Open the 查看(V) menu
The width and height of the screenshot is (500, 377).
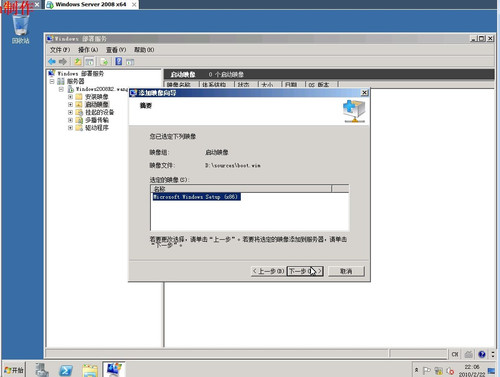pos(116,50)
